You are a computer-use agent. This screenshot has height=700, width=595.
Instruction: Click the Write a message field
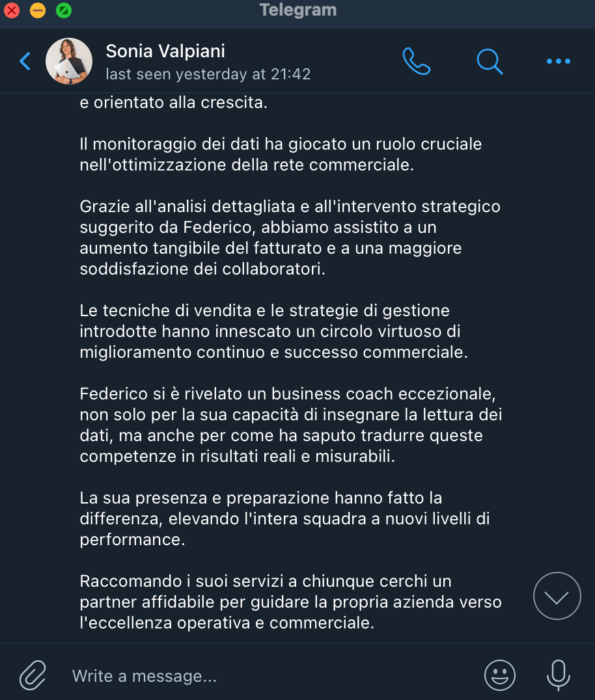coord(260,676)
